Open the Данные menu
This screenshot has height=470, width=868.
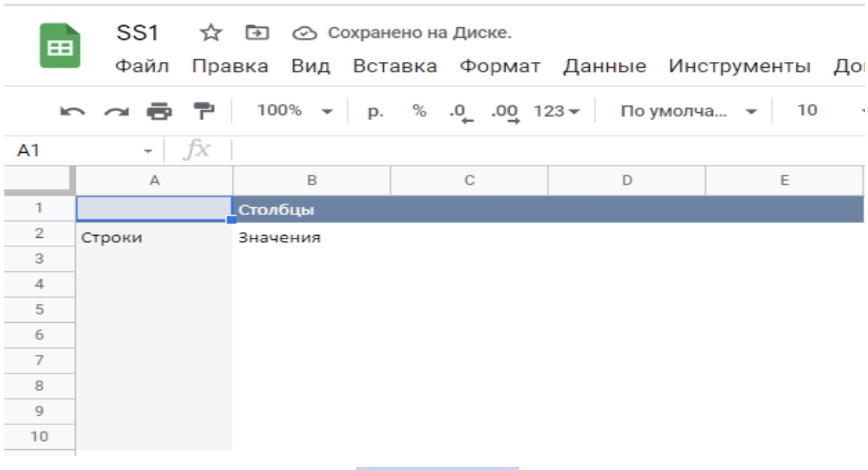click(x=604, y=66)
